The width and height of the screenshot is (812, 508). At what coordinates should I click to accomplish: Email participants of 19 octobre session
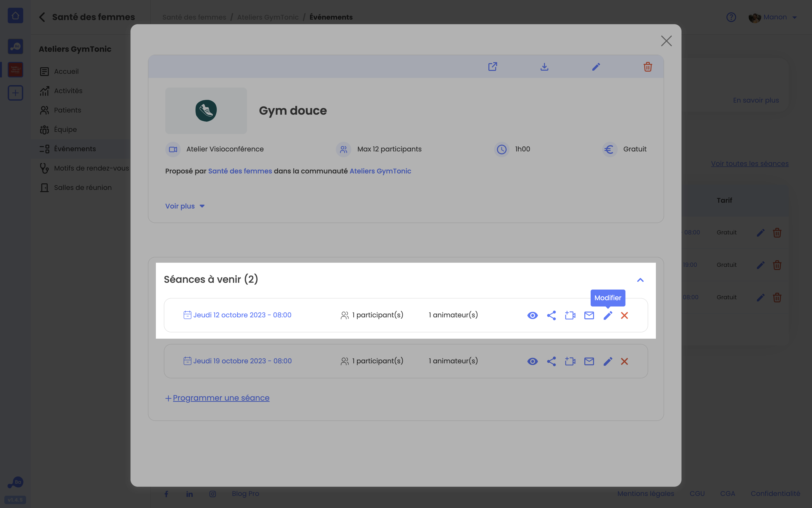pyautogui.click(x=589, y=361)
